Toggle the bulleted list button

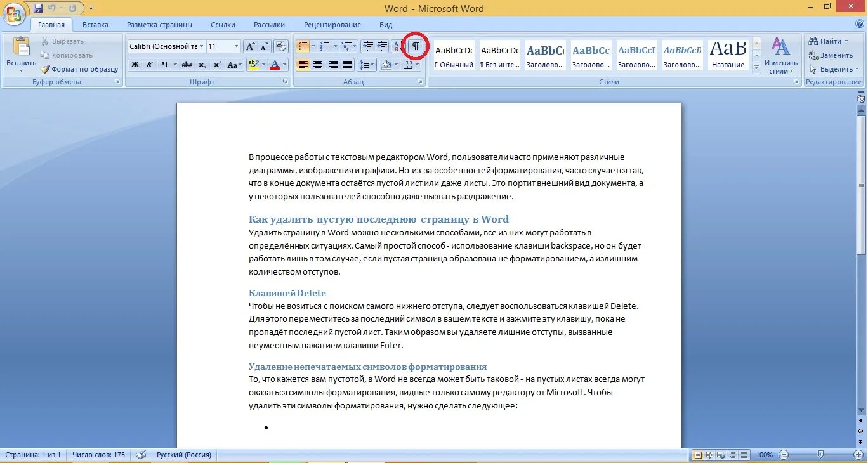(303, 46)
